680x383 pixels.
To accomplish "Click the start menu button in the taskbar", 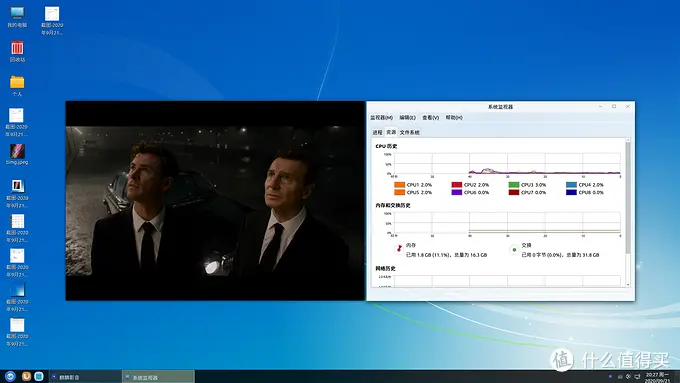I will pyautogui.click(x=10, y=376).
